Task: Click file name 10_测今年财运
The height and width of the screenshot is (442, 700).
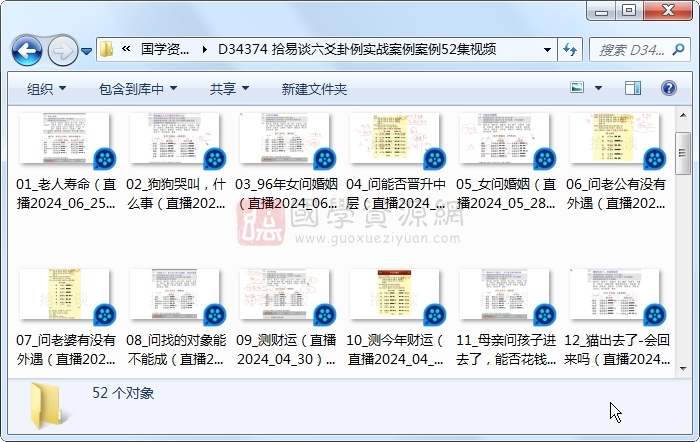Action: [396, 350]
